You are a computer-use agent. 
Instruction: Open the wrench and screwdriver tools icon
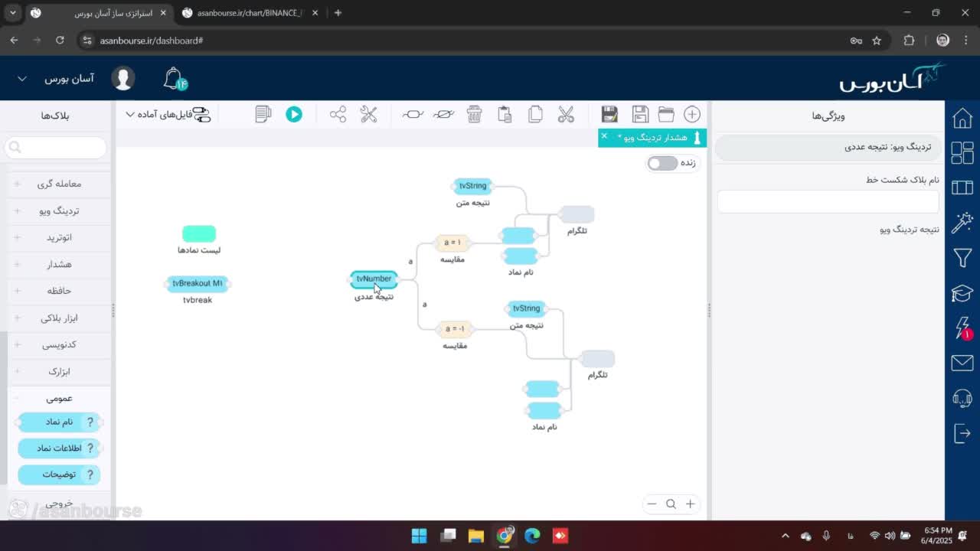coord(368,114)
